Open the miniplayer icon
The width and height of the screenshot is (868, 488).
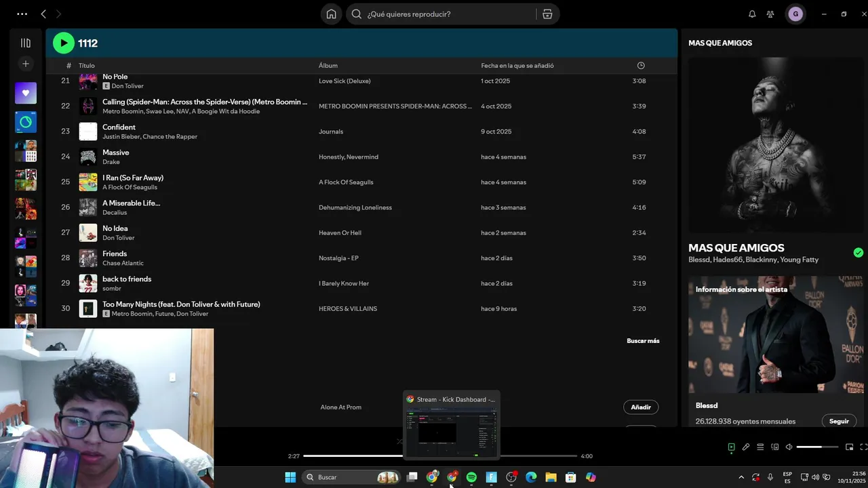tap(849, 447)
